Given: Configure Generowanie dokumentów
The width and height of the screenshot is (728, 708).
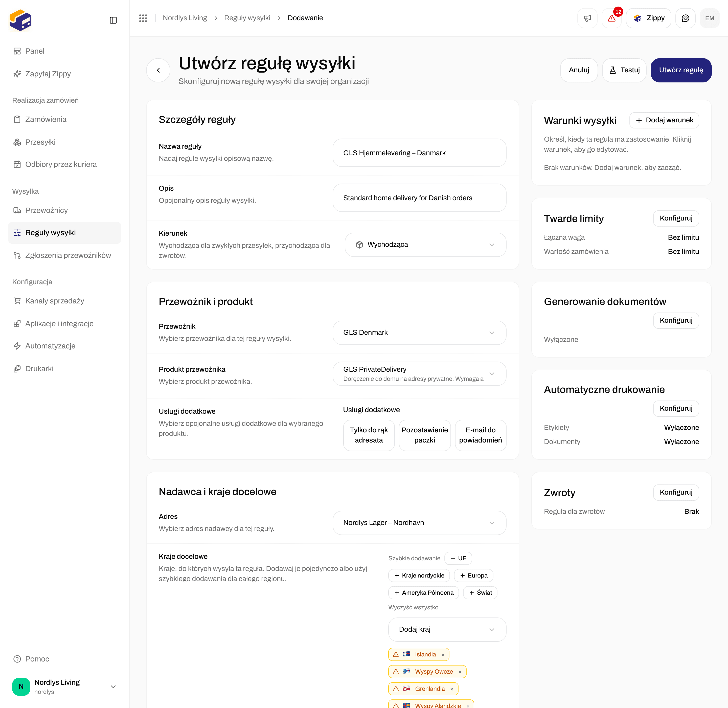Looking at the screenshot, I should pyautogui.click(x=676, y=321).
